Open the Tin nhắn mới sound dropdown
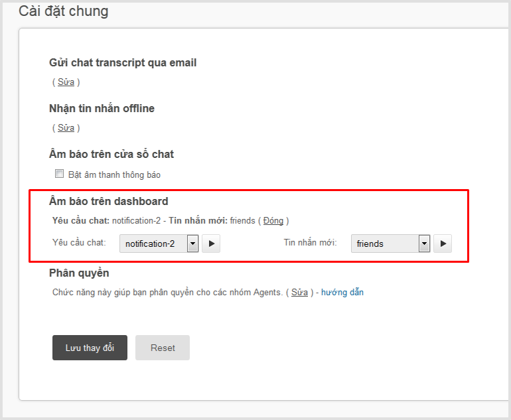This screenshot has width=511, height=420. tap(390, 244)
